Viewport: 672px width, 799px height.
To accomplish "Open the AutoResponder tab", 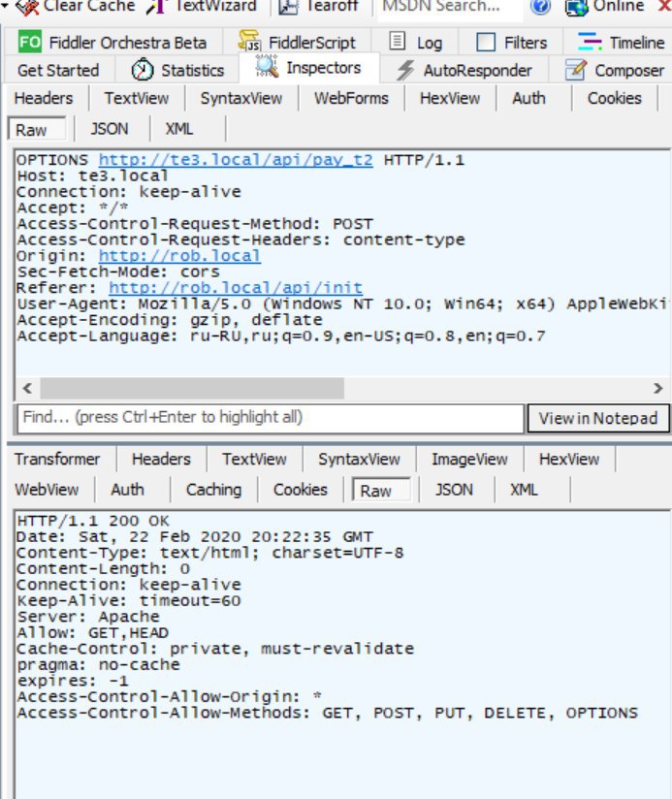I will (x=464, y=71).
